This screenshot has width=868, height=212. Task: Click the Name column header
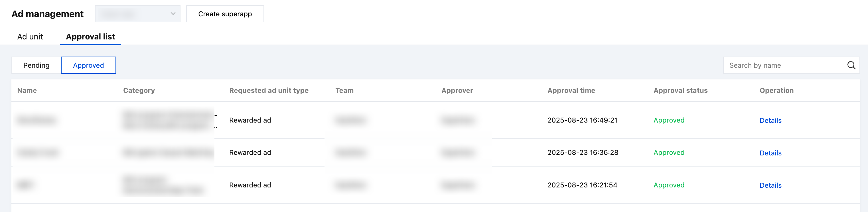(27, 91)
